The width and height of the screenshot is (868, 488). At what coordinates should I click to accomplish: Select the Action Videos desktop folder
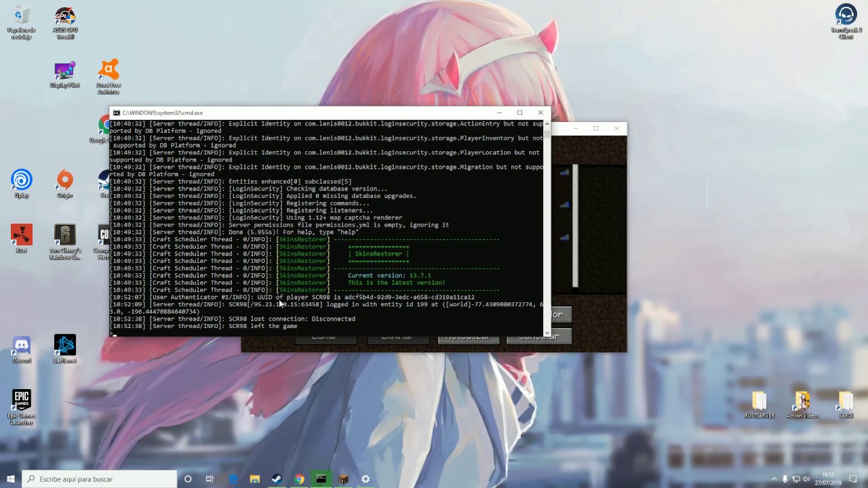pos(802,405)
